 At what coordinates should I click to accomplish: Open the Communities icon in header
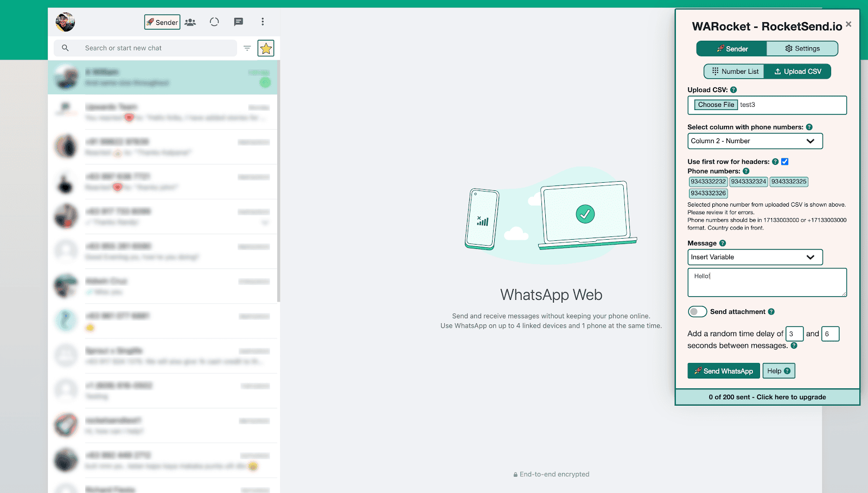coord(190,22)
